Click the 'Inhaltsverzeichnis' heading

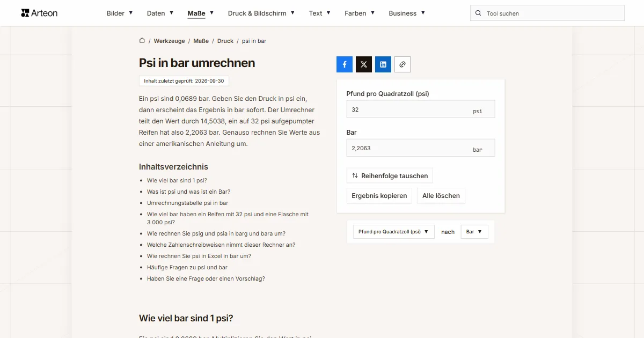pyautogui.click(x=173, y=167)
